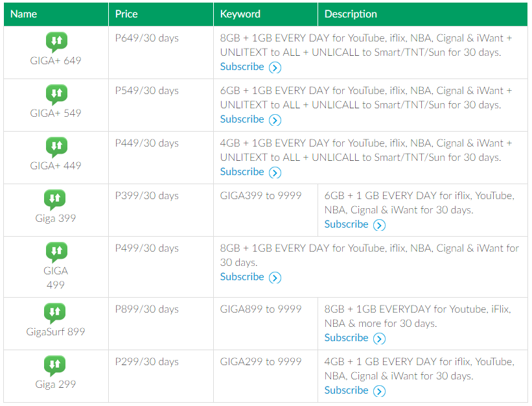Screen dimensions: 532x406
Task: Click the arrow circle icon in Giga 399 row
Action: (x=379, y=225)
